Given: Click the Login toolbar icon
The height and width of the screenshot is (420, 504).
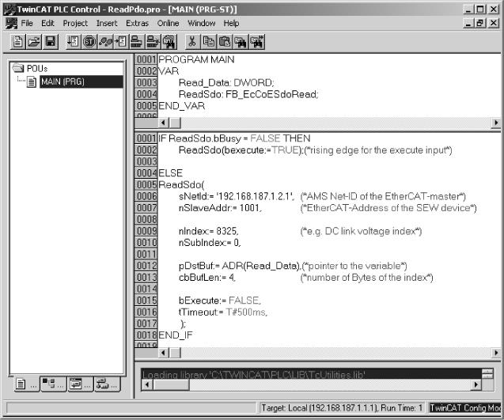Looking at the screenshot, I should [137, 42].
